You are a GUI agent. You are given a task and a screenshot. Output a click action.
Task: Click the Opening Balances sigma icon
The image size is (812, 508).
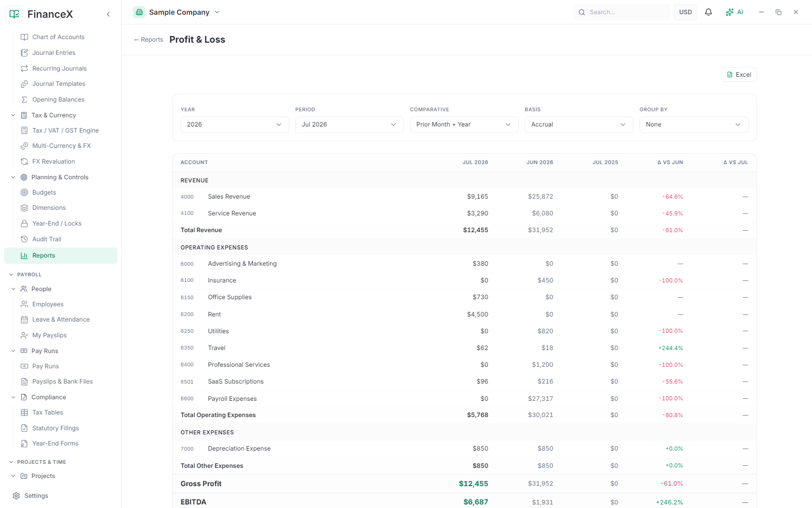coord(24,100)
